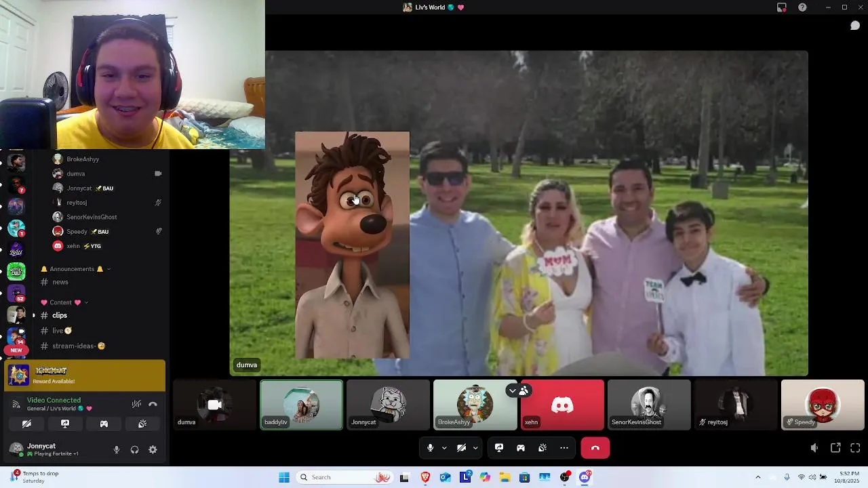Turn on camera in the left user panel
868x488 pixels.
(x=26, y=424)
